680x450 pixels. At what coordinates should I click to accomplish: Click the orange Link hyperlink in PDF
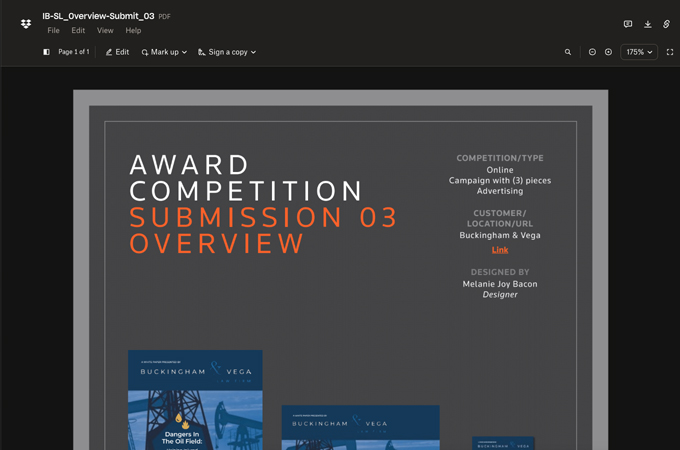point(500,250)
